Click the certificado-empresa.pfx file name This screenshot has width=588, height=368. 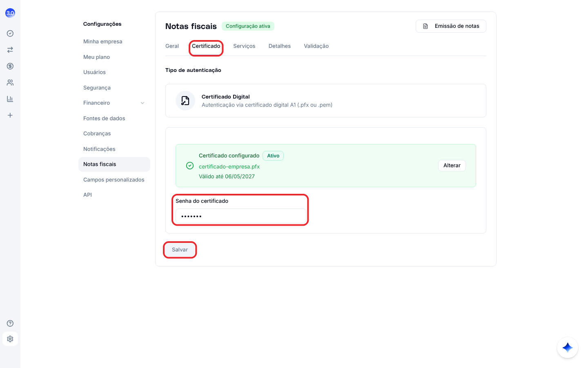click(x=229, y=167)
